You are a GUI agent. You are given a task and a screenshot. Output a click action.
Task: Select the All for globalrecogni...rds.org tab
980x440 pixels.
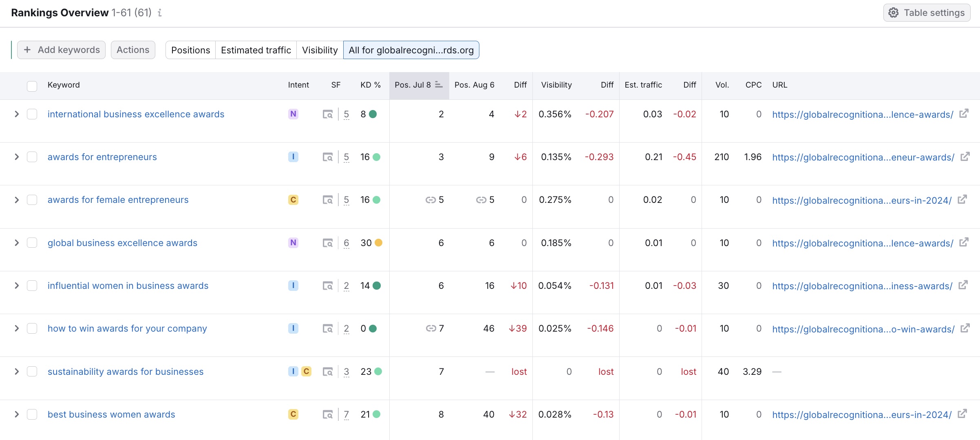(x=411, y=50)
